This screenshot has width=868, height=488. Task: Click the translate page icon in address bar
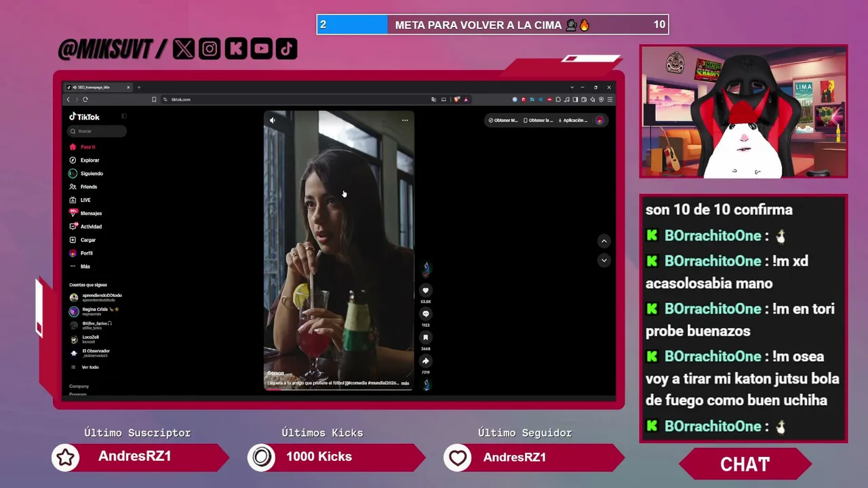(x=433, y=100)
